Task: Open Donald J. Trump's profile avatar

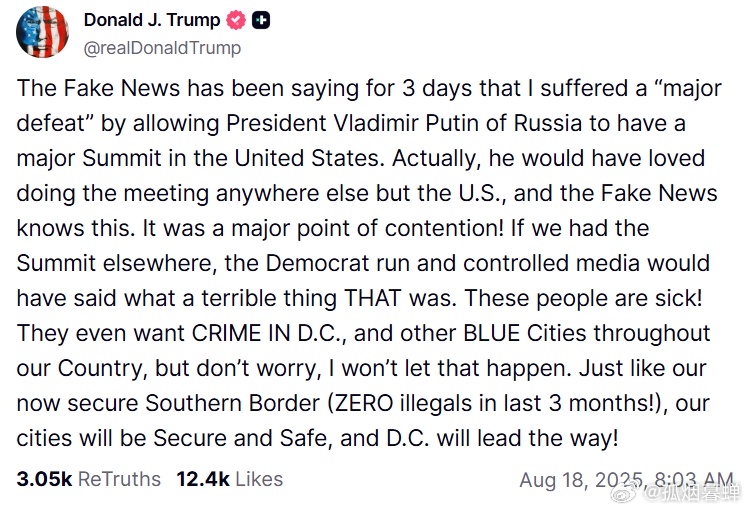Action: [x=42, y=32]
